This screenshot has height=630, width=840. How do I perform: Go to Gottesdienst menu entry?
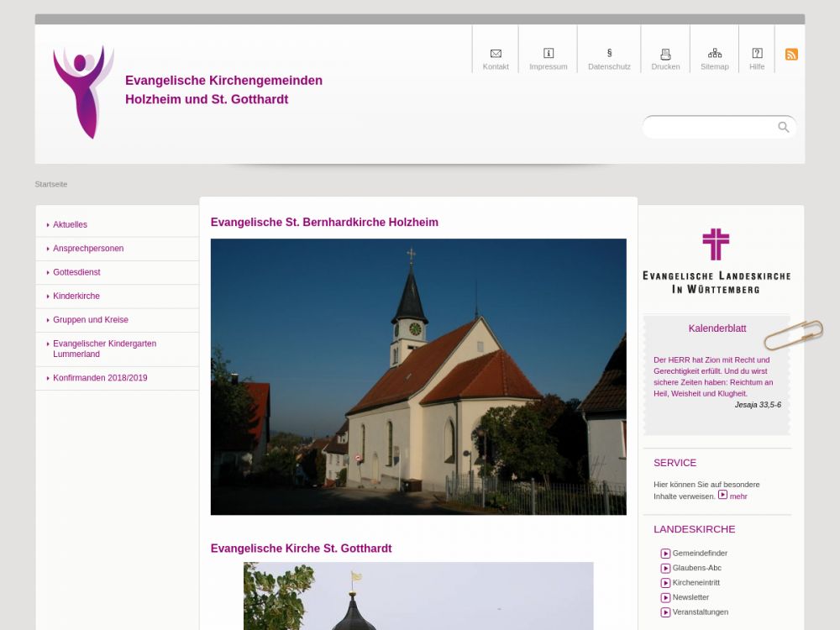pos(76,272)
